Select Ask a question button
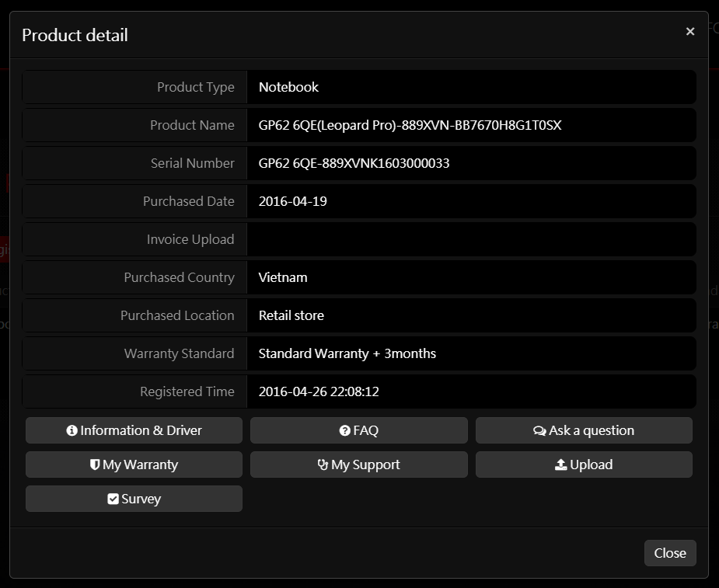 click(x=584, y=430)
